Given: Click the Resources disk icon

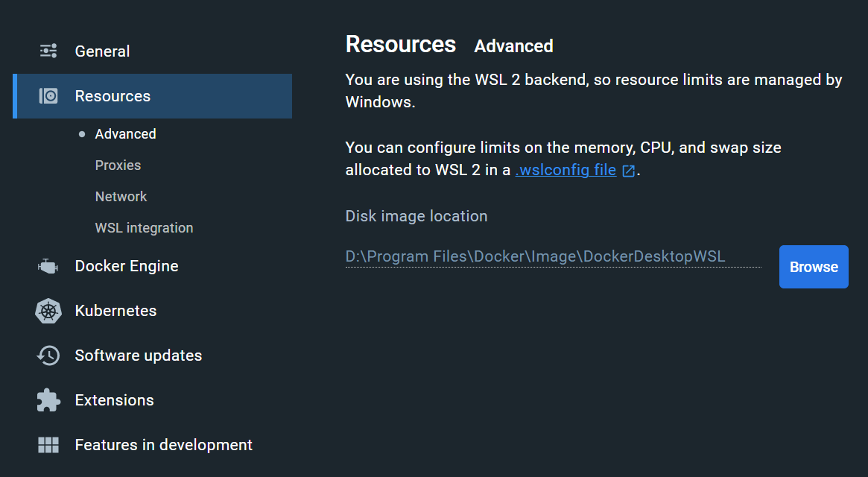Looking at the screenshot, I should (x=48, y=96).
